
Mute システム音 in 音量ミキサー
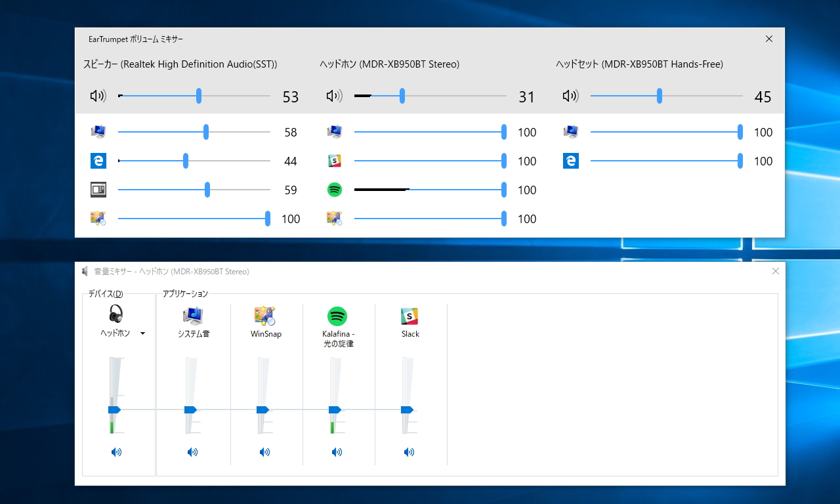coord(192,452)
